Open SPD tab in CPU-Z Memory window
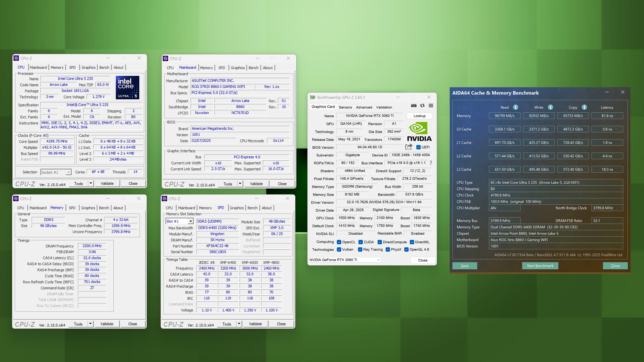This screenshot has height=362, width=644. pyautogui.click(x=72, y=208)
